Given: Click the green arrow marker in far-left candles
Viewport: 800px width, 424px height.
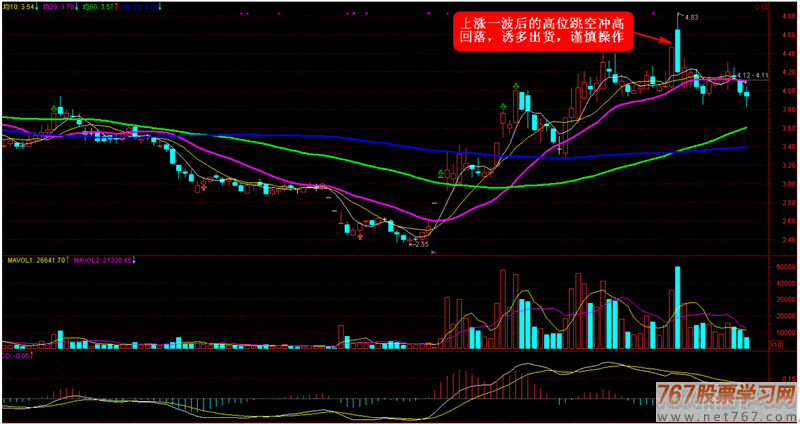Looking at the screenshot, I should click(x=55, y=109).
